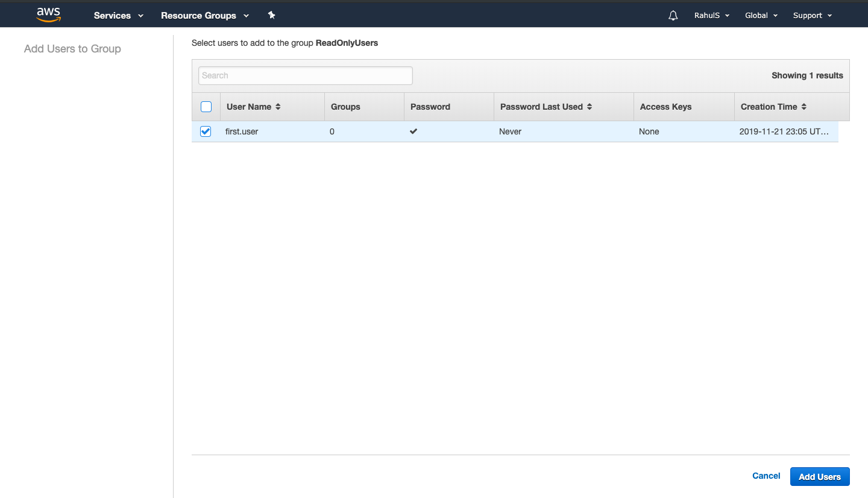Toggle selection of user first.user
This screenshot has height=498, width=868.
pyautogui.click(x=206, y=131)
